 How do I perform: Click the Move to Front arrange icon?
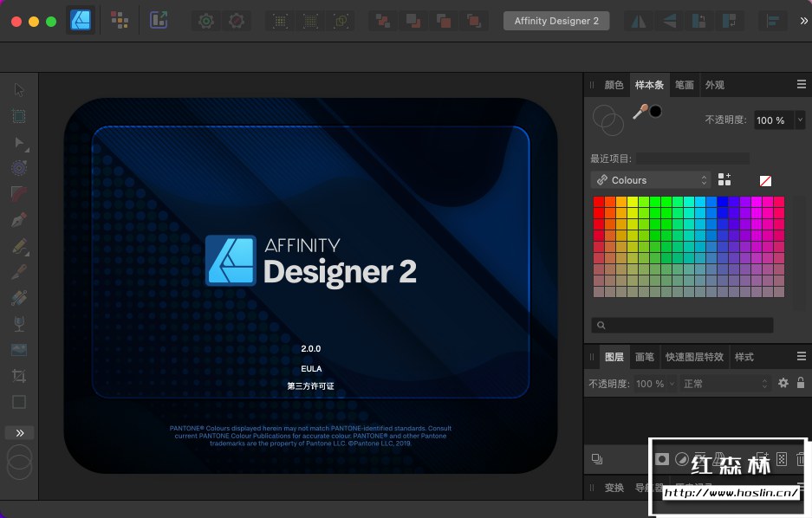(474, 21)
